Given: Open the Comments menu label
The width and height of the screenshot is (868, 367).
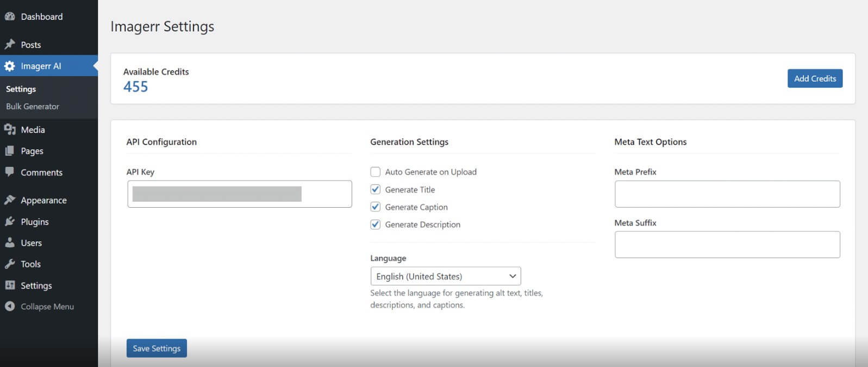Looking at the screenshot, I should point(41,172).
